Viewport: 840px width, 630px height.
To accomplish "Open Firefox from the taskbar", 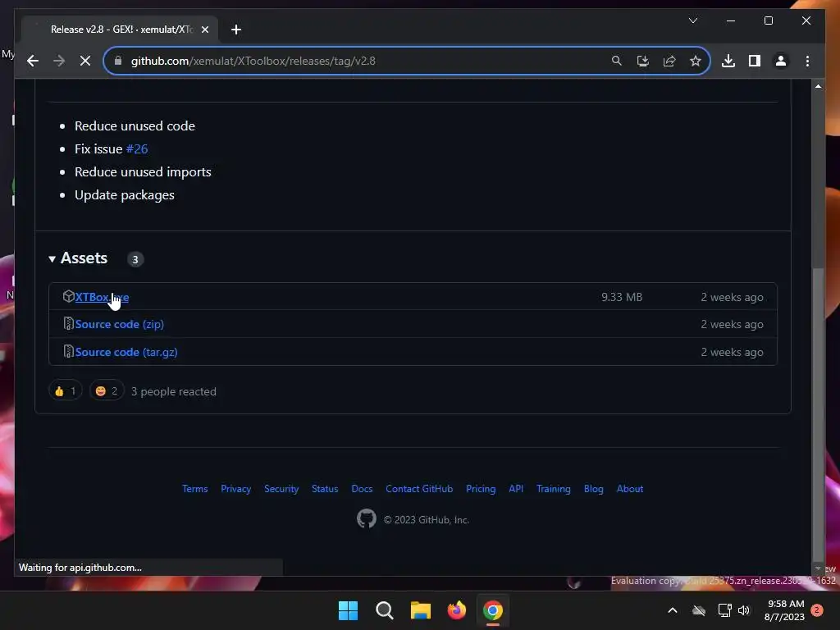I will 456,610.
